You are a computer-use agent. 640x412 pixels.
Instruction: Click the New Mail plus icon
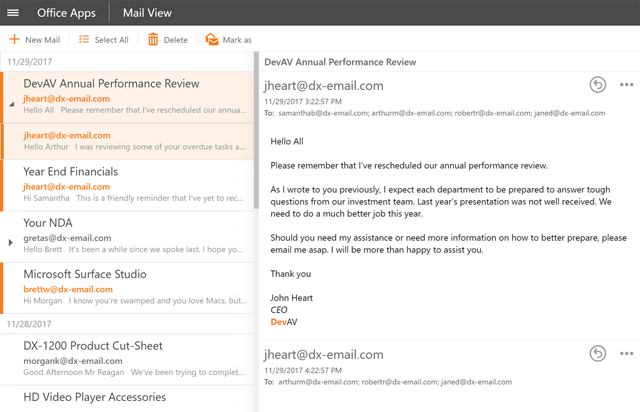pos(14,40)
